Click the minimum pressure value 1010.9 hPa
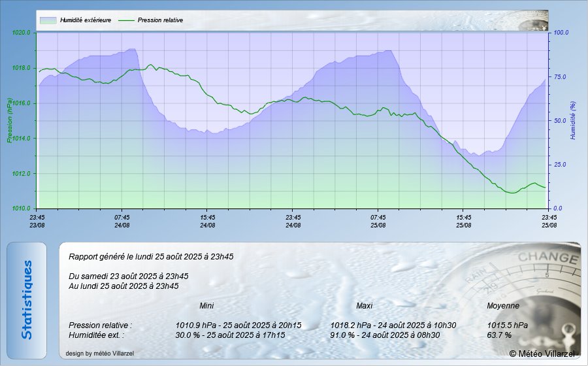Image resolution: width=588 pixels, height=366 pixels. (x=192, y=325)
